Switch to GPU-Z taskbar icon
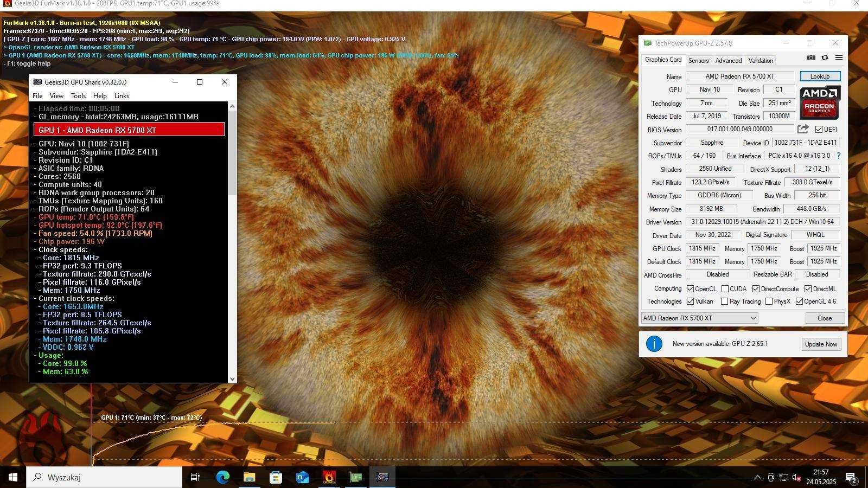 click(x=356, y=477)
